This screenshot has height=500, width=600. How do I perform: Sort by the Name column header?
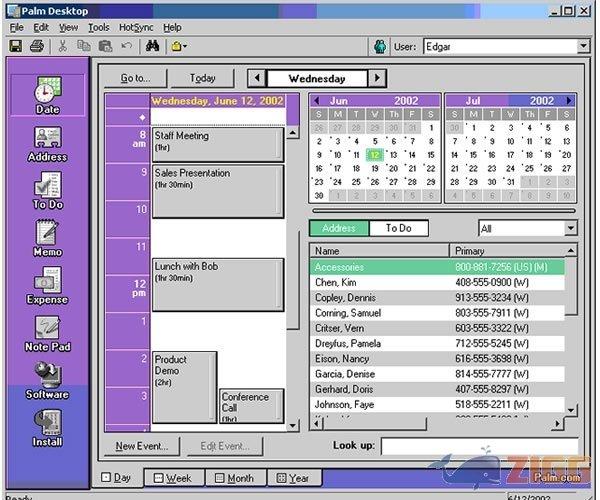click(x=379, y=251)
